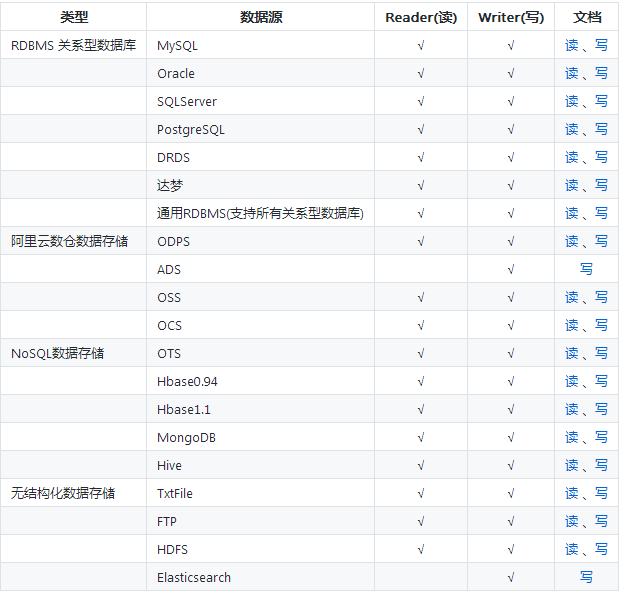This screenshot has width=620, height=592.
Task: Open the 读 doc link for Hbase0.94
Action: tap(572, 381)
